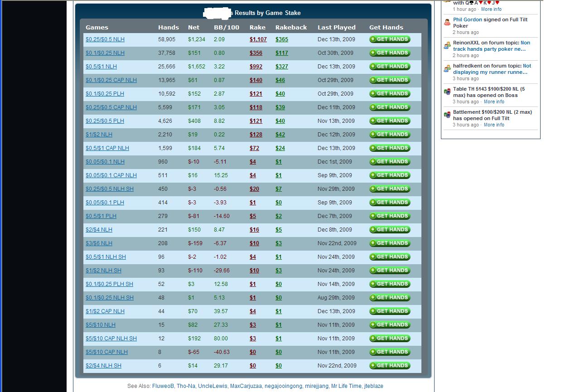Image resolution: width=580 pixels, height=392 pixels.
Task: Click the $365 rakeback amount
Action: (x=281, y=39)
